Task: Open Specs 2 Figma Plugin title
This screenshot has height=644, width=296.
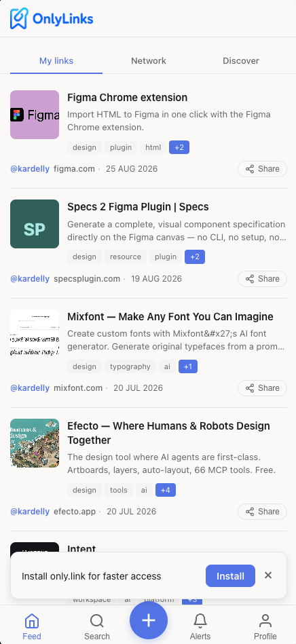Action: 138,206
